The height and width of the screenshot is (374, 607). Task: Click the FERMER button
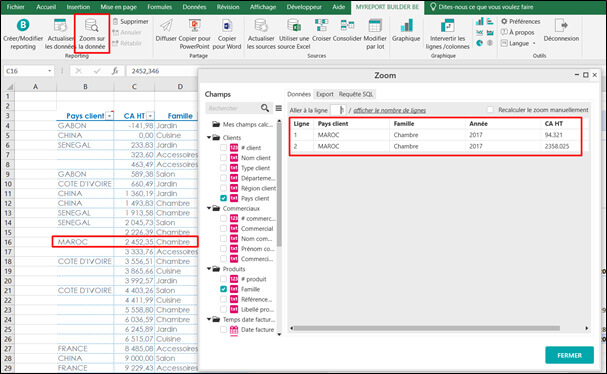569,355
